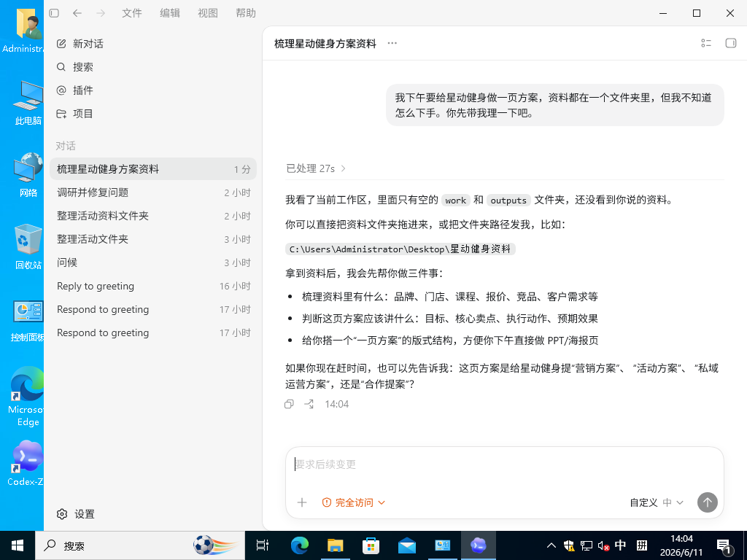Open the Windows Start button
The width and height of the screenshot is (747, 560).
pyautogui.click(x=18, y=545)
